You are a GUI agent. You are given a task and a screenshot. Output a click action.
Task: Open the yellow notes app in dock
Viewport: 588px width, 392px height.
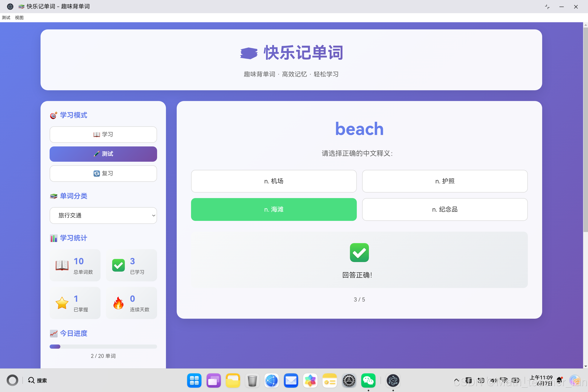(x=329, y=381)
